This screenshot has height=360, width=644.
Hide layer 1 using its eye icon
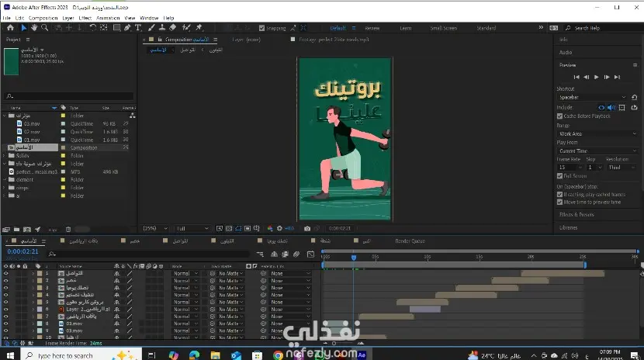tap(5, 273)
